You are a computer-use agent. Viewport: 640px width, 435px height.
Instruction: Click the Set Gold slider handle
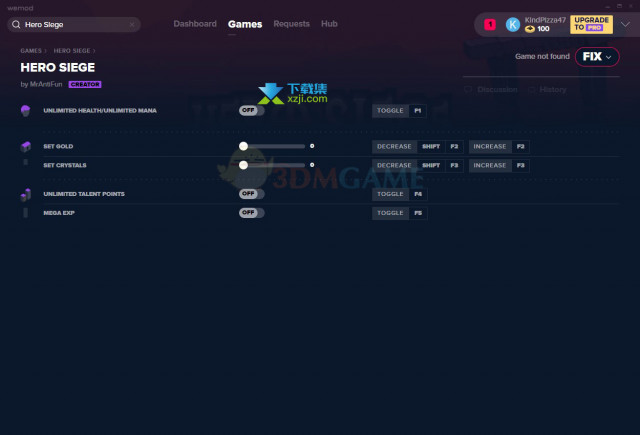click(x=243, y=146)
